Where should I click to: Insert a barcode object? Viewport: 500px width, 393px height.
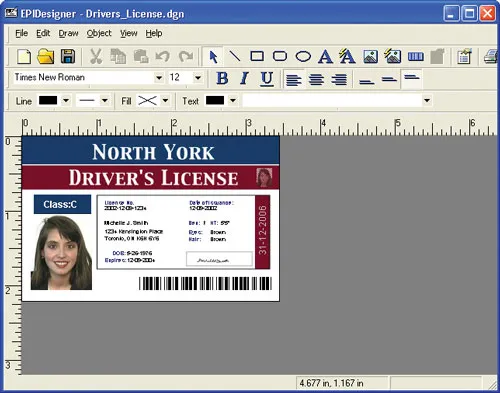[x=416, y=57]
